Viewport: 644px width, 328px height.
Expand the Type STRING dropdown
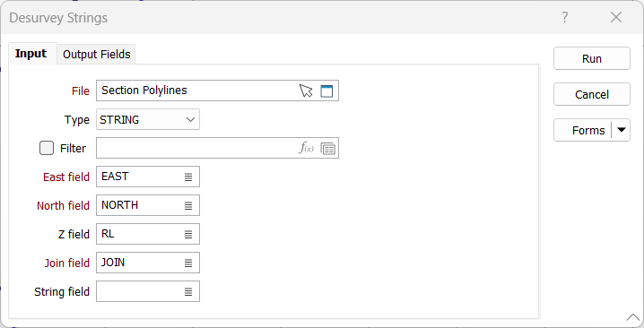(148, 119)
